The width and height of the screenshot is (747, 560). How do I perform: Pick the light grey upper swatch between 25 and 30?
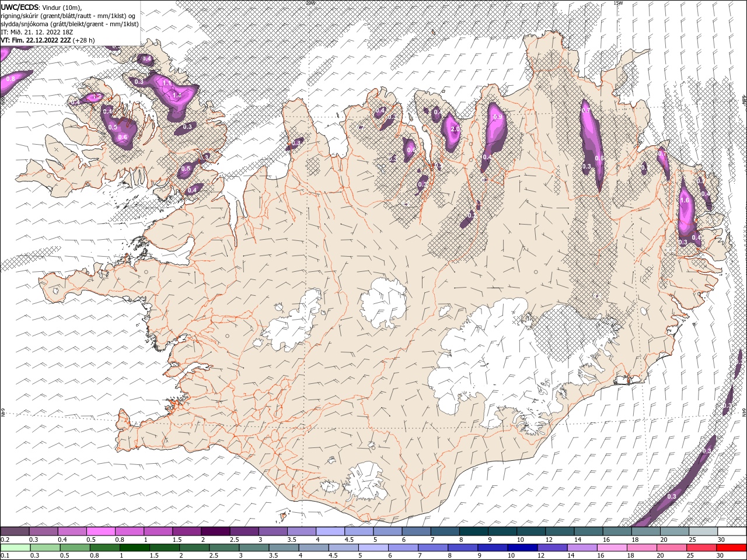click(703, 531)
